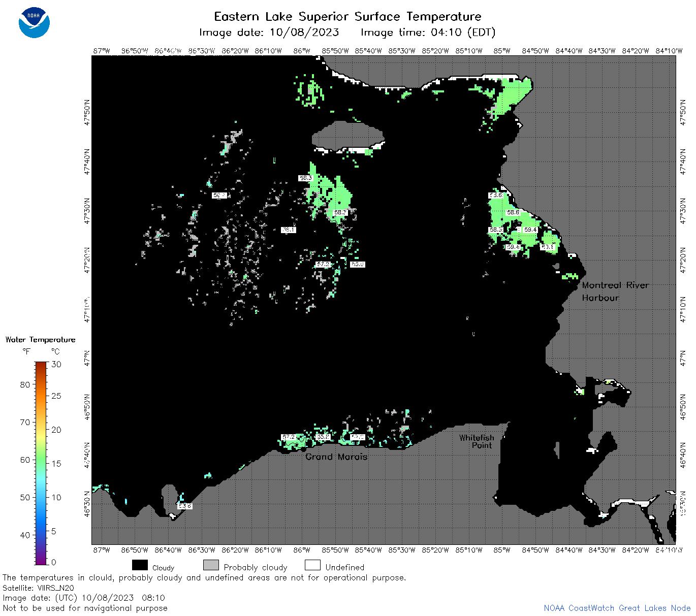The image size is (696, 616).
Task: Click the Water Temperature color scale bar
Action: [x=41, y=463]
